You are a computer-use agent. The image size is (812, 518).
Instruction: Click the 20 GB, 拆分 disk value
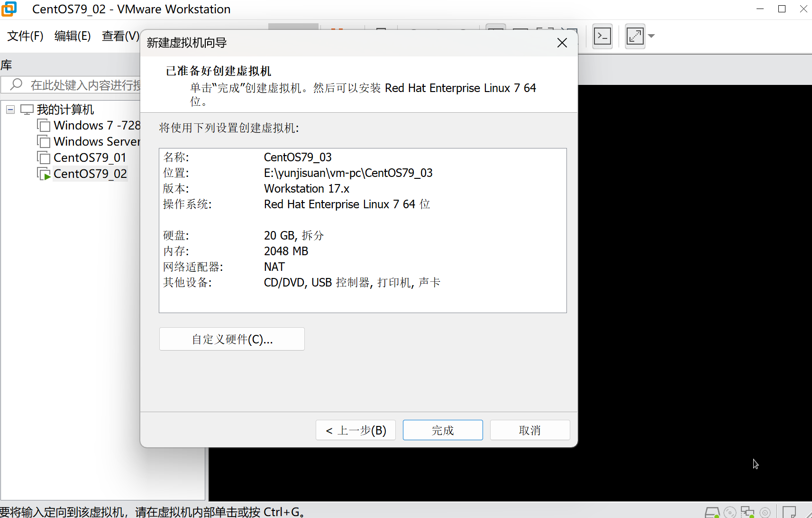pos(294,235)
